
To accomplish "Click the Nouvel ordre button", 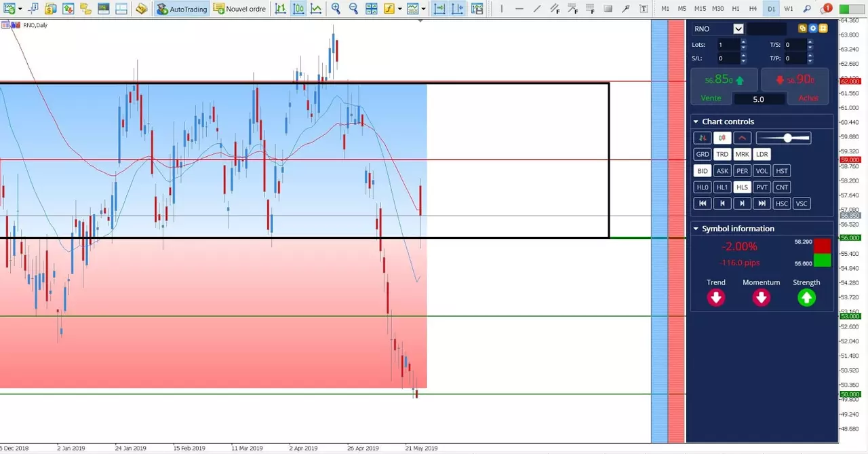I will click(x=239, y=9).
